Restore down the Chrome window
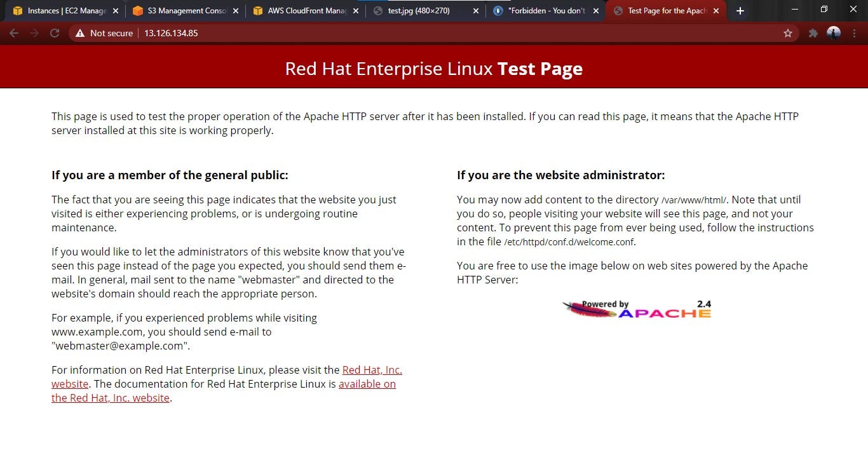The width and height of the screenshot is (868, 462). click(824, 10)
